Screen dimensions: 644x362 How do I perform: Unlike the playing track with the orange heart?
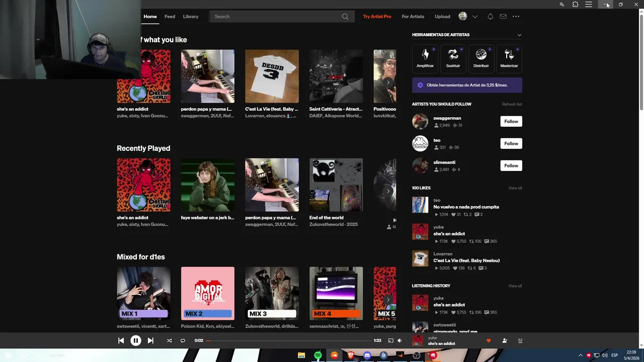(489, 340)
